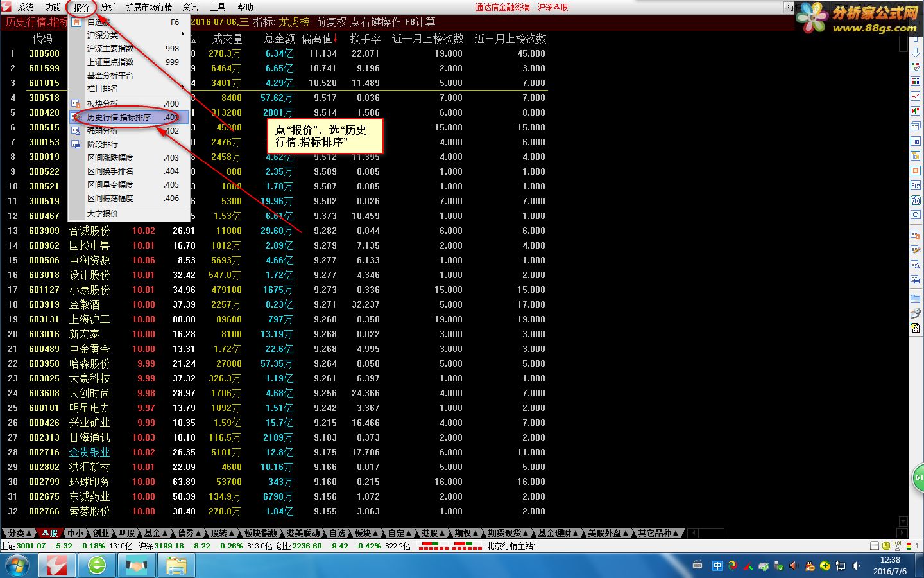Select 历史行情.指标排序 menu entry
The height and width of the screenshot is (578, 924).
pyautogui.click(x=130, y=117)
